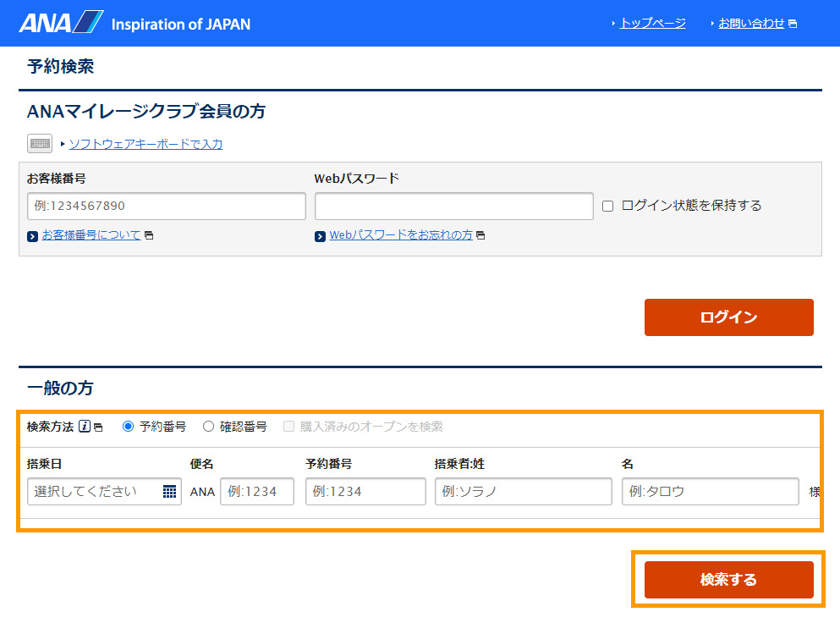Open the 搭乗日 date selector
The width and height of the screenshot is (840, 623).
[x=104, y=492]
